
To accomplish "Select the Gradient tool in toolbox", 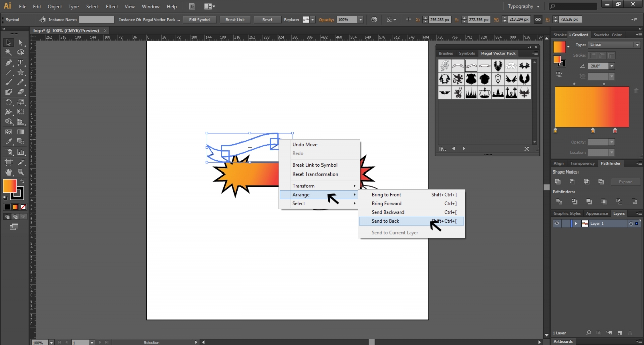I will 21,132.
